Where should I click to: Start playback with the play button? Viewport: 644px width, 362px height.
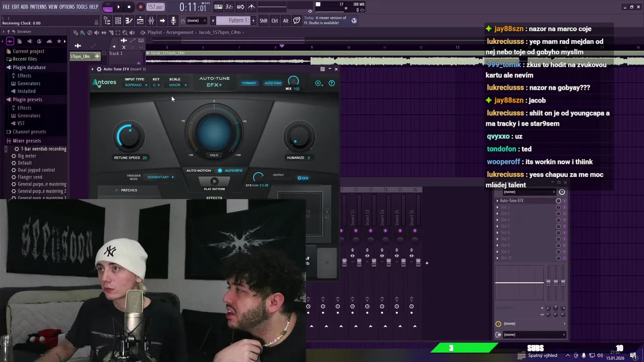click(118, 7)
